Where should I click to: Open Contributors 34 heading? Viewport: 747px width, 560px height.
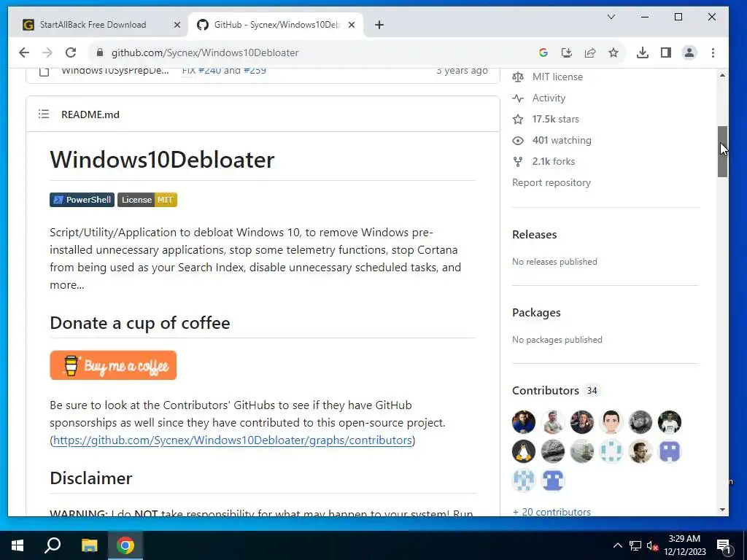coord(555,391)
